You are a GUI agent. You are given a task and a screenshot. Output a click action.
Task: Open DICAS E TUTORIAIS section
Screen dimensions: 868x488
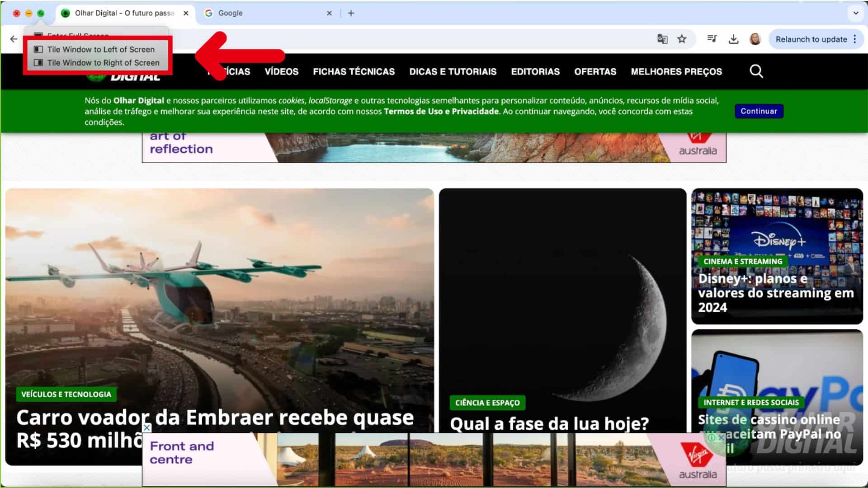453,71
